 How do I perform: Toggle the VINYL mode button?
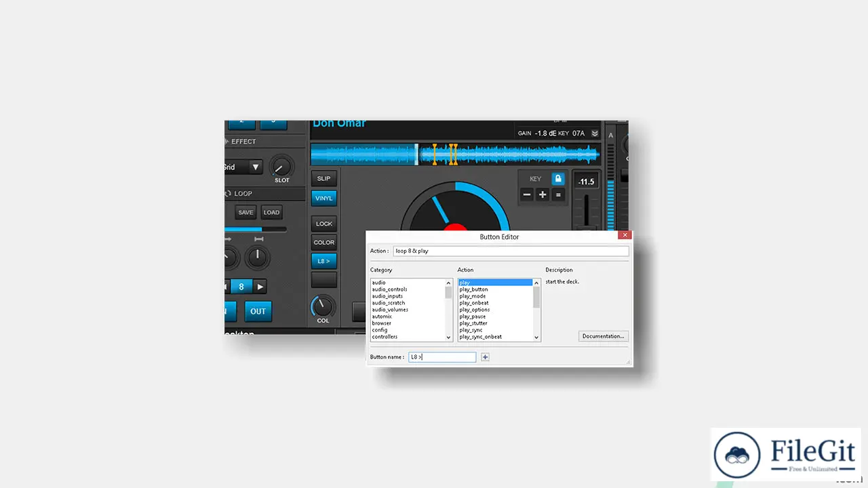point(324,199)
